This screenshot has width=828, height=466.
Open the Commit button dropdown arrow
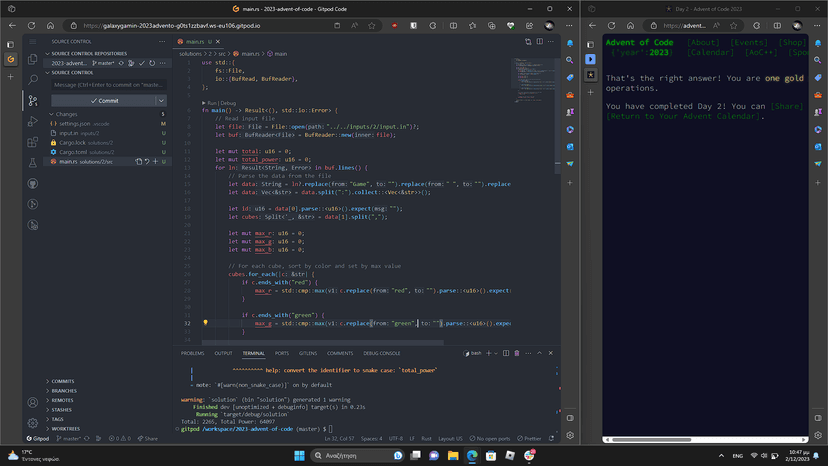pyautogui.click(x=161, y=101)
